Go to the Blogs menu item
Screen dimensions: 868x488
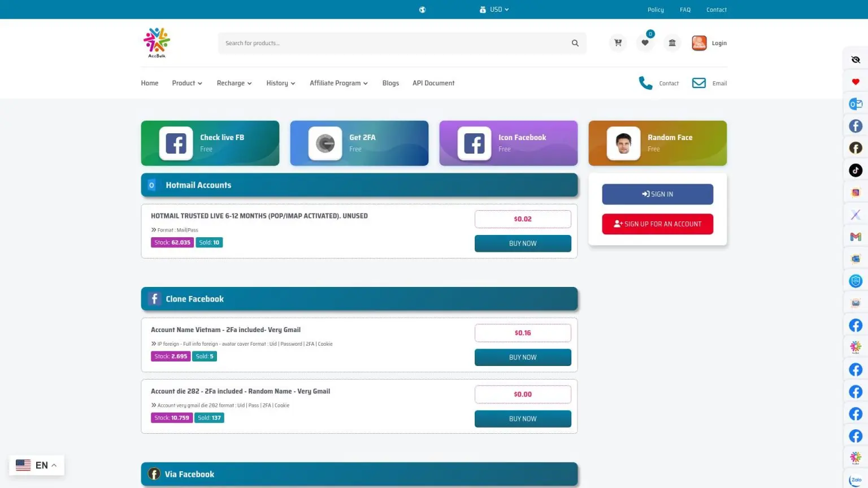tap(390, 83)
